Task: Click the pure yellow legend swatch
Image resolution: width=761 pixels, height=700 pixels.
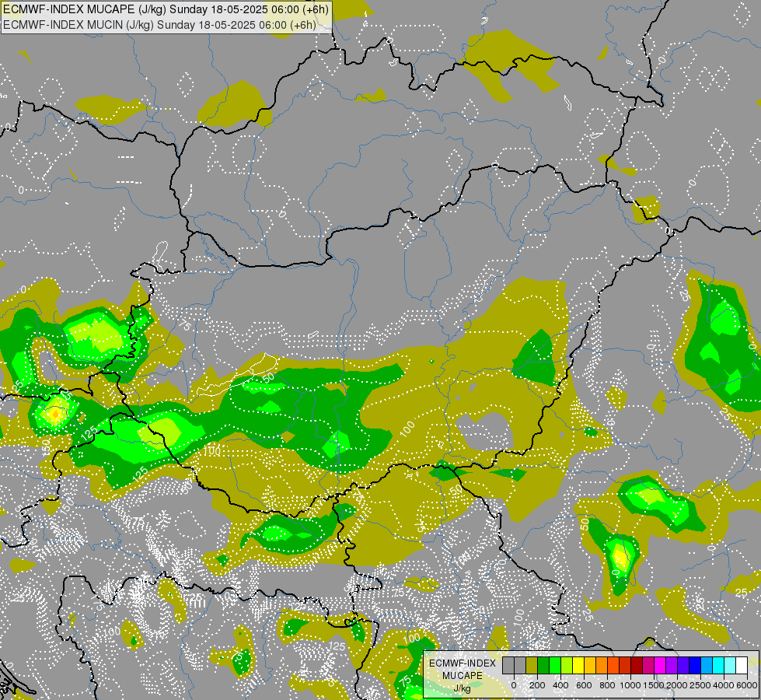Action: (578, 666)
